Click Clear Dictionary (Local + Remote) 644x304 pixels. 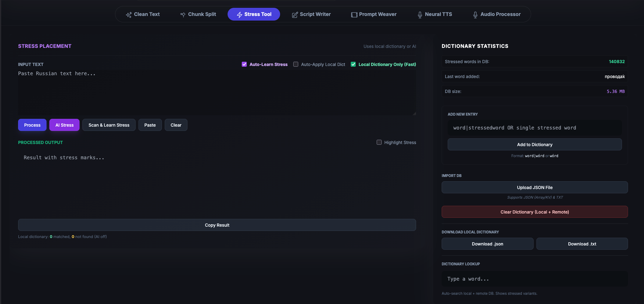click(x=535, y=212)
